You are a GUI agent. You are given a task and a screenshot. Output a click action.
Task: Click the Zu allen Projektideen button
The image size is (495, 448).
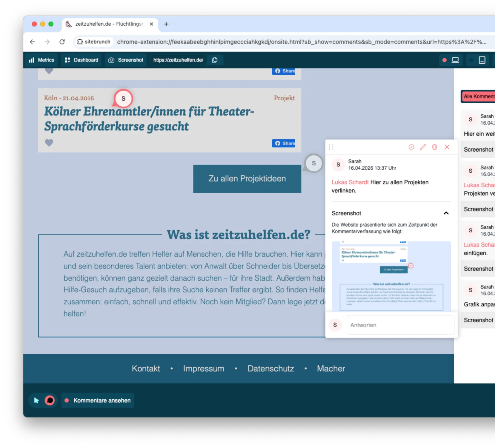click(247, 178)
